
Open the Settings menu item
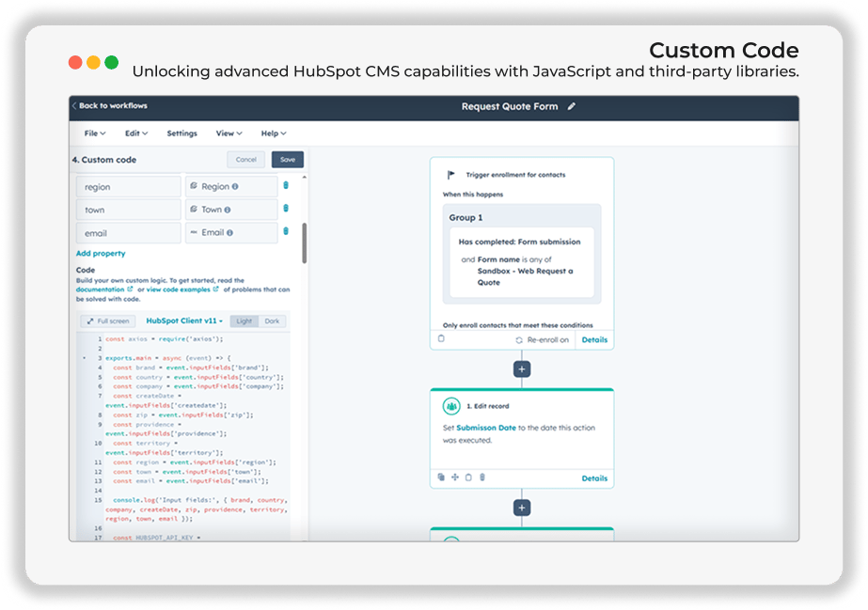pos(182,133)
